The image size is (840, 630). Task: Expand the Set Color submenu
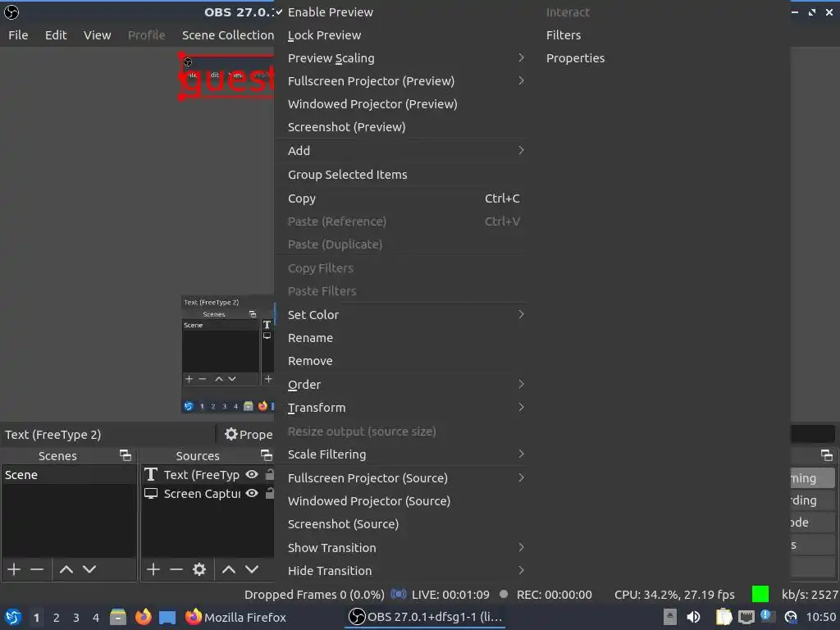(x=400, y=314)
